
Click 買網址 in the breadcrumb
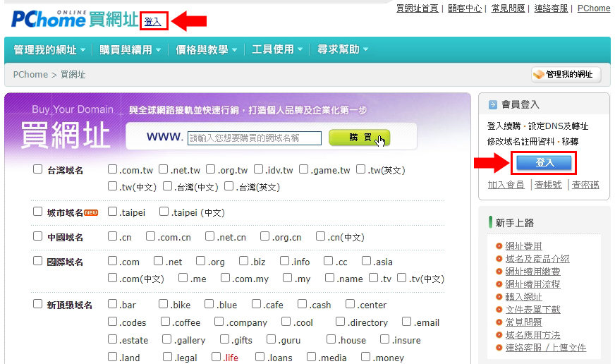click(x=73, y=75)
